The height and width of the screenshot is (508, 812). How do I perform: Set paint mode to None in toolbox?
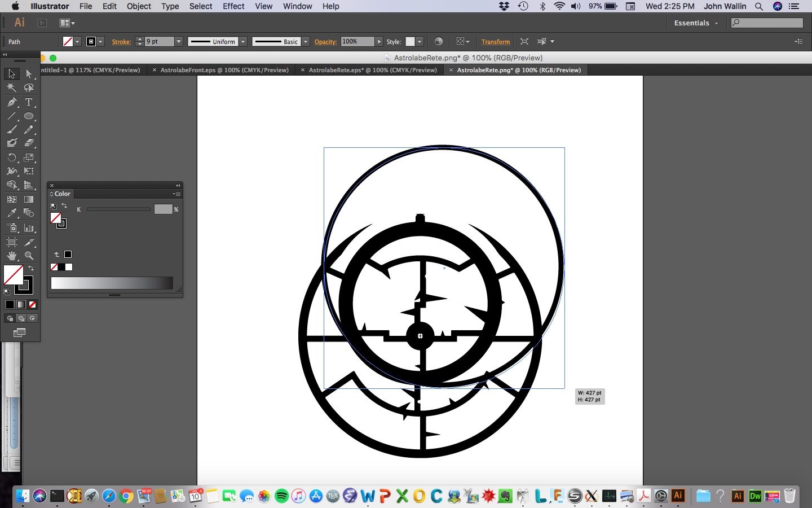click(x=32, y=305)
